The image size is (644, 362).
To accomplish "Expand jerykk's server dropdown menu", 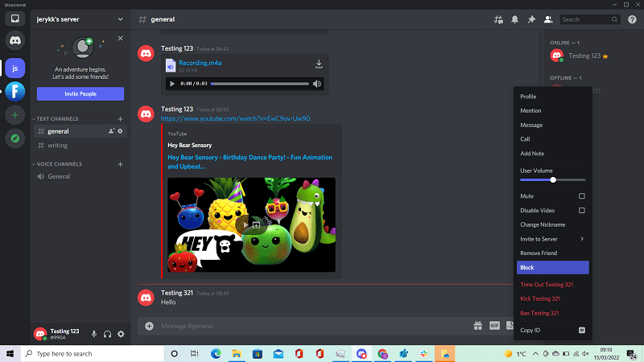I will [x=120, y=19].
